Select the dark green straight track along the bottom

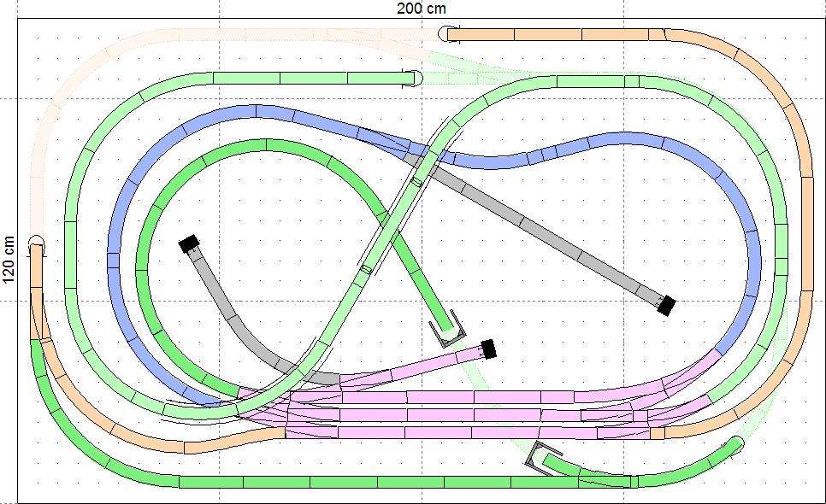pyautogui.click(x=342, y=482)
